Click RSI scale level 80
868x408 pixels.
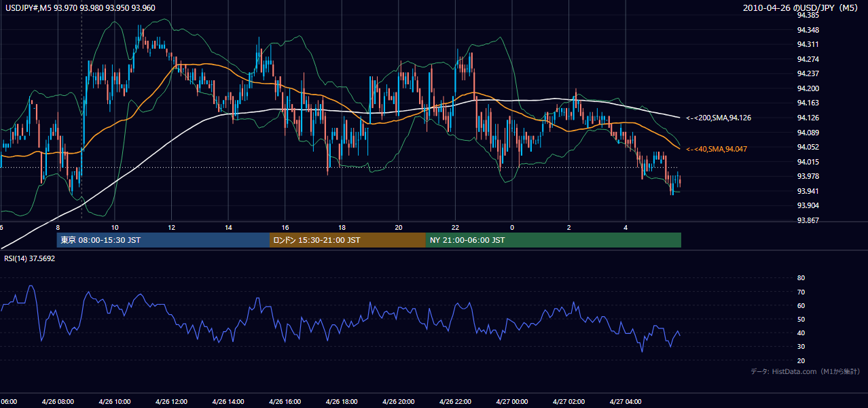tap(801, 278)
